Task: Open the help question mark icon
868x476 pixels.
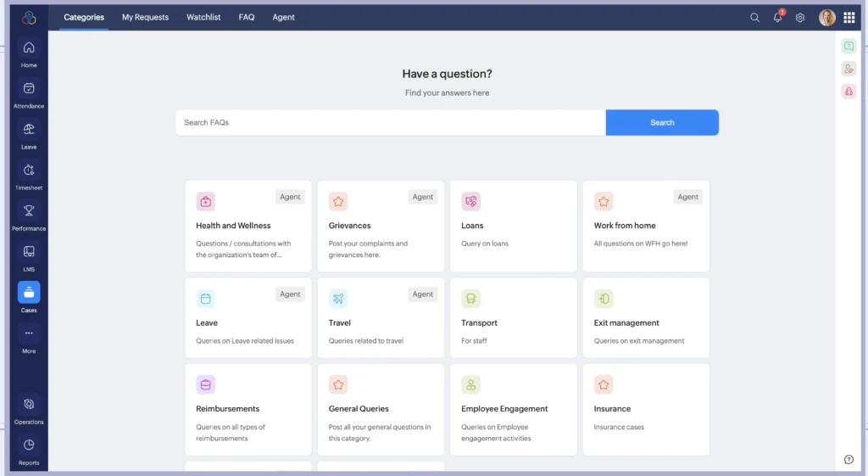Action: click(x=849, y=459)
